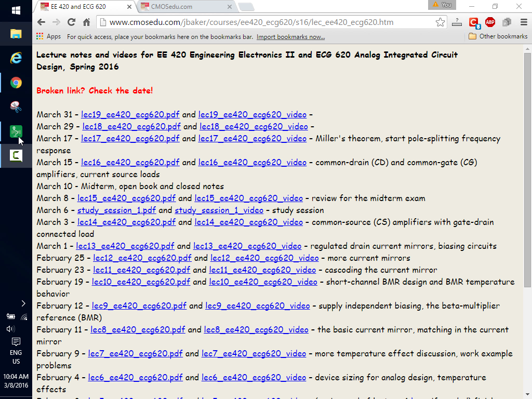
Task: Open the Apps shortcut in bookmarks bar
Action: [x=48, y=36]
